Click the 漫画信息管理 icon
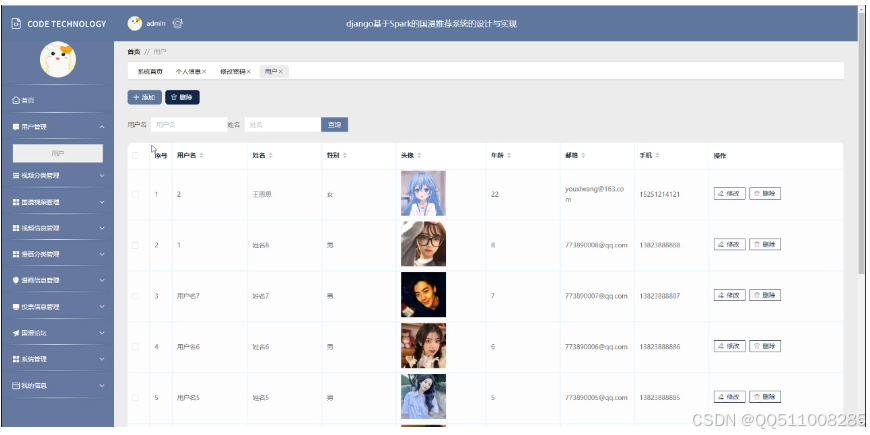This screenshot has height=435, width=870. coord(16,280)
